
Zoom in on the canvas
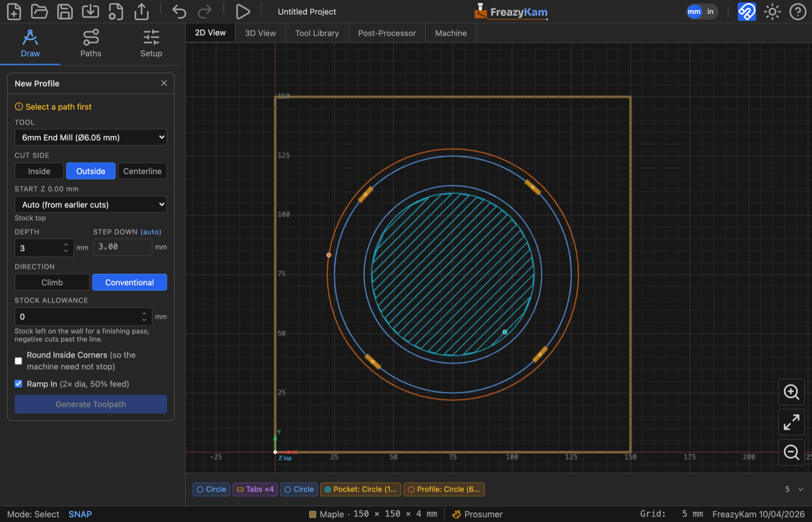792,392
